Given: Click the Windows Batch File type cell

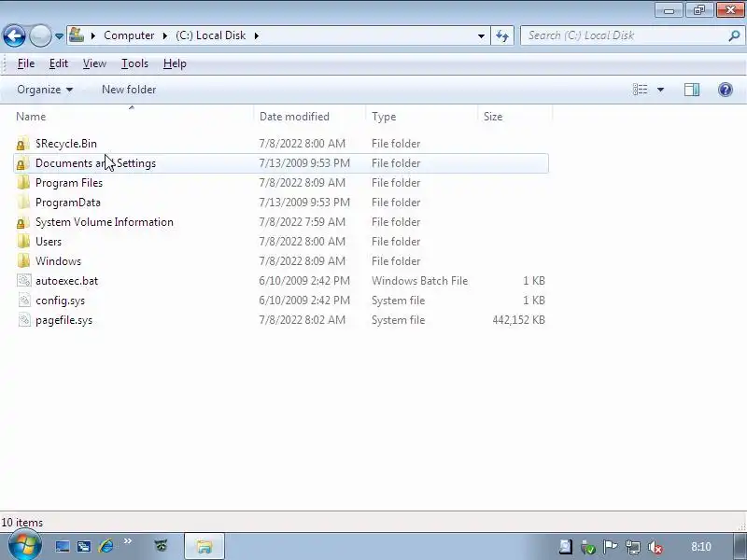Looking at the screenshot, I should tap(419, 281).
